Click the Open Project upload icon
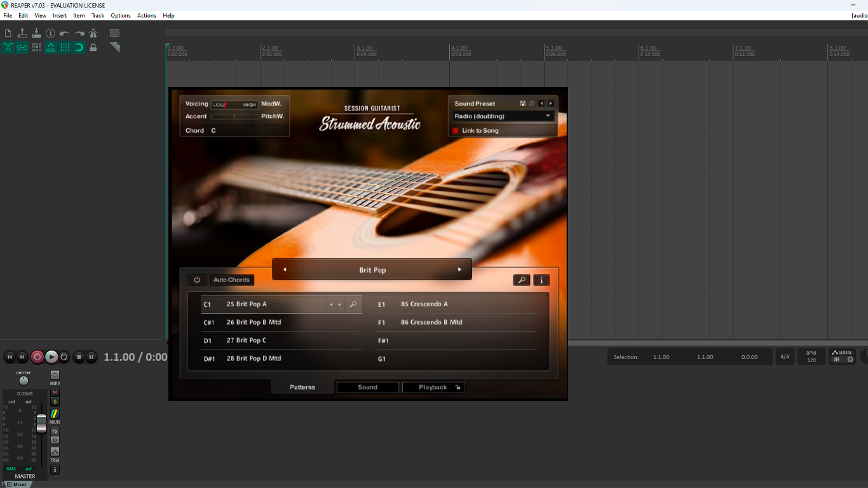868x488 pixels. [x=22, y=33]
